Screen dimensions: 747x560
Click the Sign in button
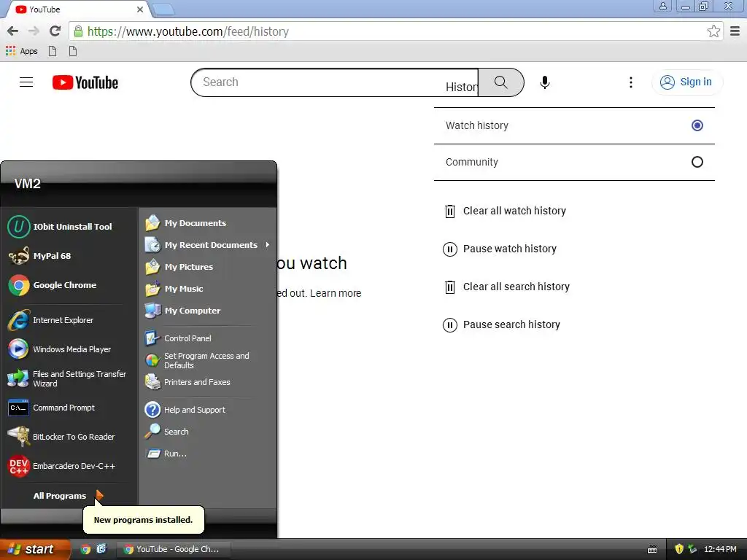pyautogui.click(x=686, y=82)
